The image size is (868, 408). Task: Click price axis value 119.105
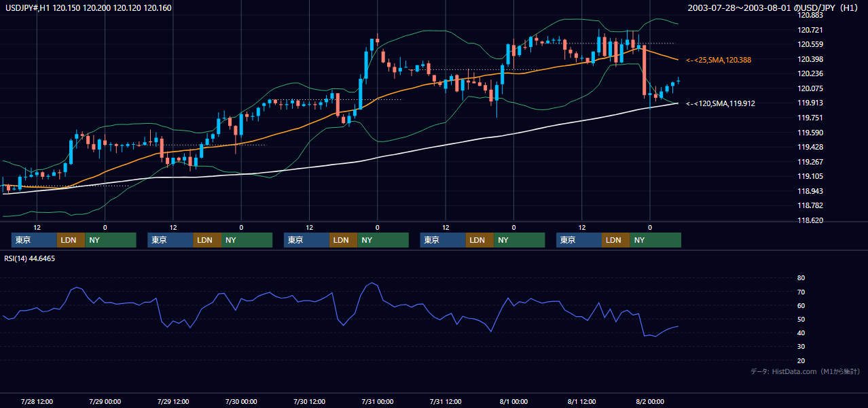tap(812, 176)
